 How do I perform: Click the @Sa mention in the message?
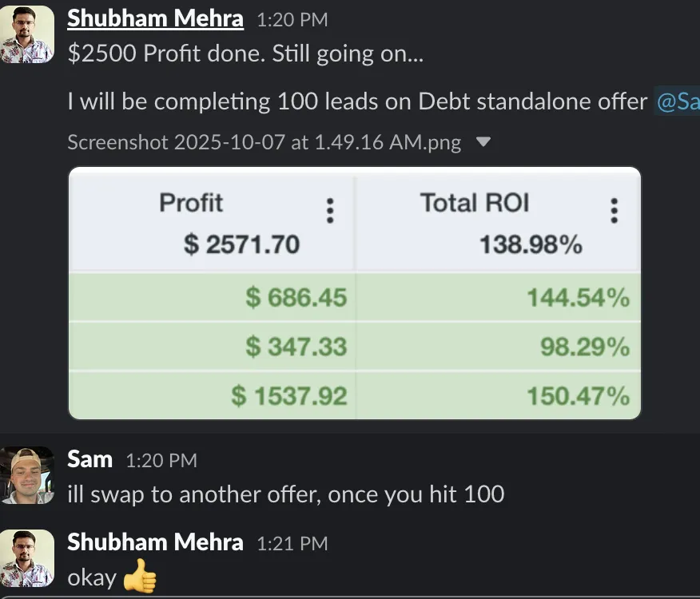coord(677,101)
